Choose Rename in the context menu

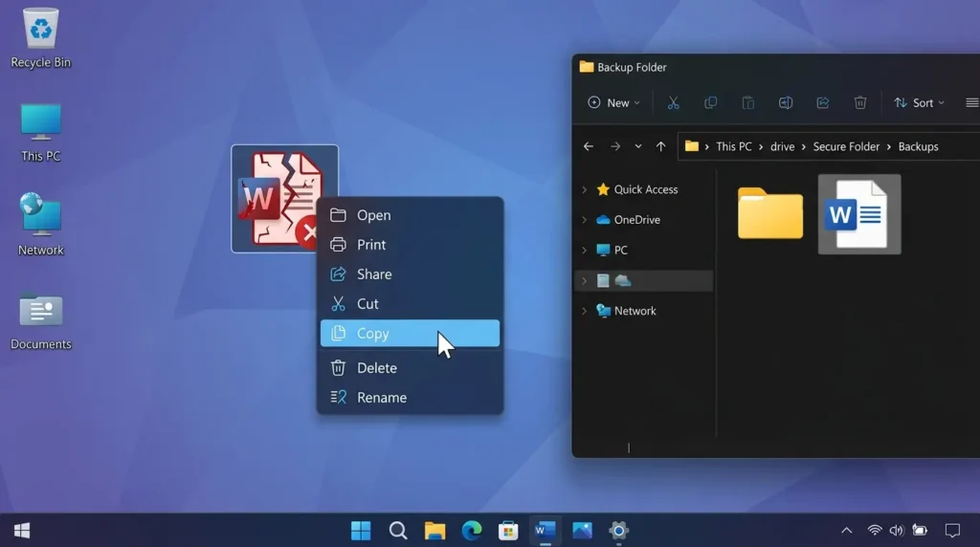410,398
